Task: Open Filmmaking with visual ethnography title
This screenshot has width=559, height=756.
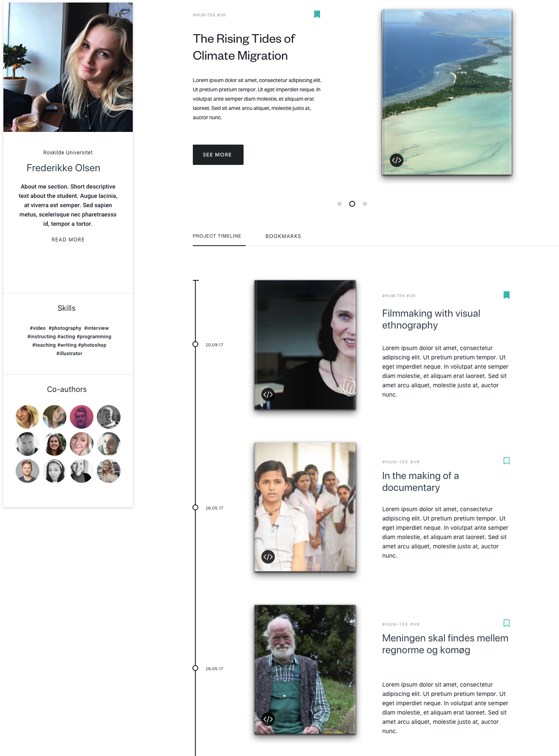Action: coord(431,319)
